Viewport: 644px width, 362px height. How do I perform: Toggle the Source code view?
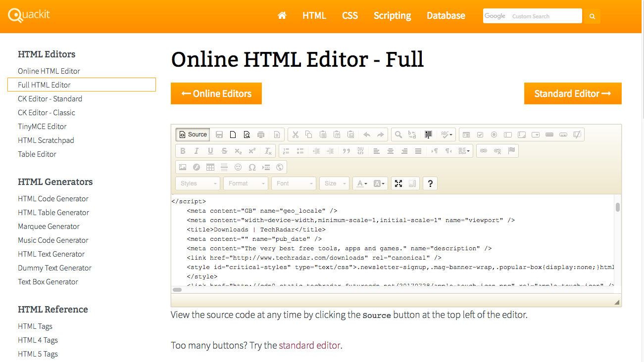pyautogui.click(x=192, y=134)
